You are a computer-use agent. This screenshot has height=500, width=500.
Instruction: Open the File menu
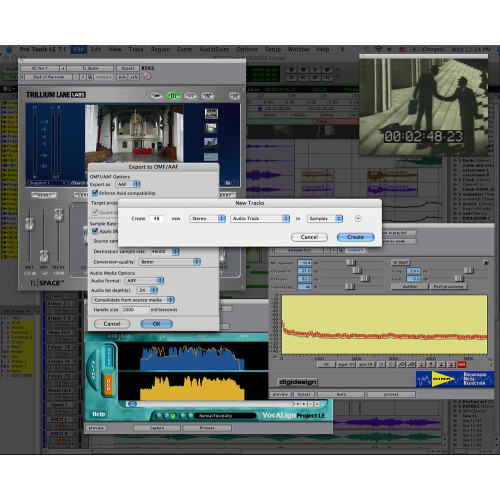pos(79,49)
